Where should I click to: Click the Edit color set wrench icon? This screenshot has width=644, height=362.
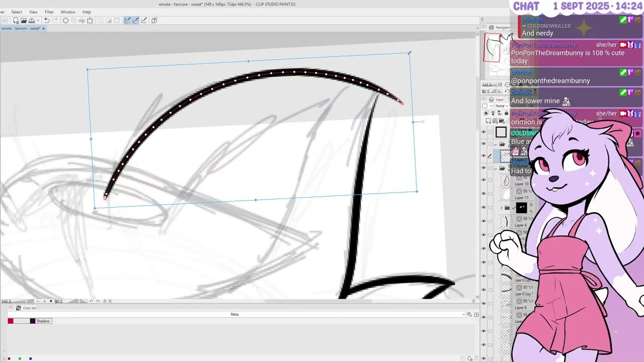coord(469,315)
